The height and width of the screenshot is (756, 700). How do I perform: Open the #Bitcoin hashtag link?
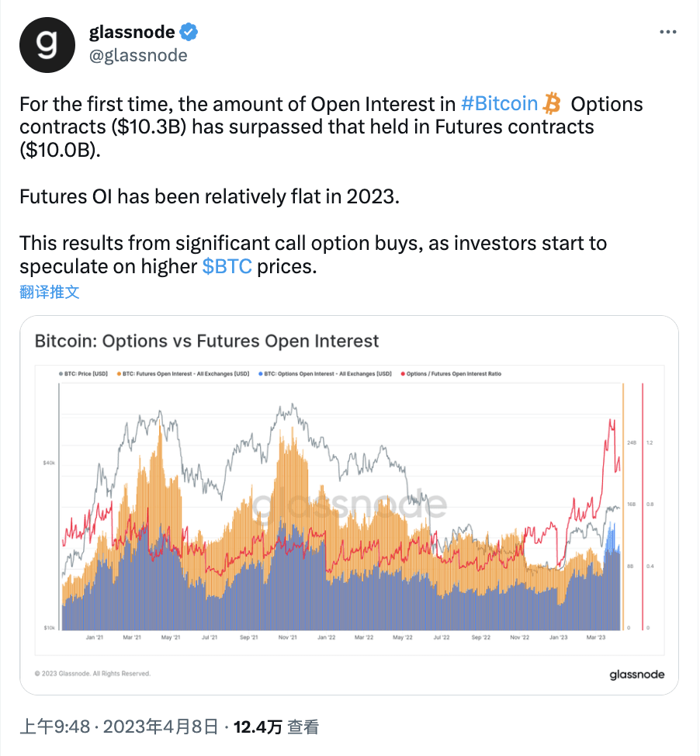tap(500, 103)
